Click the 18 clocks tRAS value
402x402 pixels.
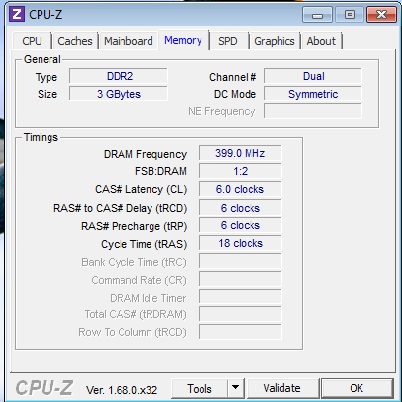click(240, 243)
